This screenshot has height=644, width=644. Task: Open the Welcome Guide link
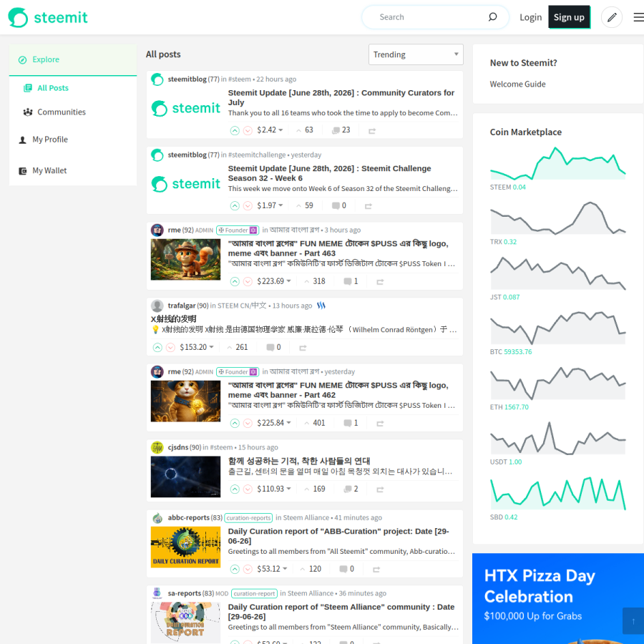(517, 84)
